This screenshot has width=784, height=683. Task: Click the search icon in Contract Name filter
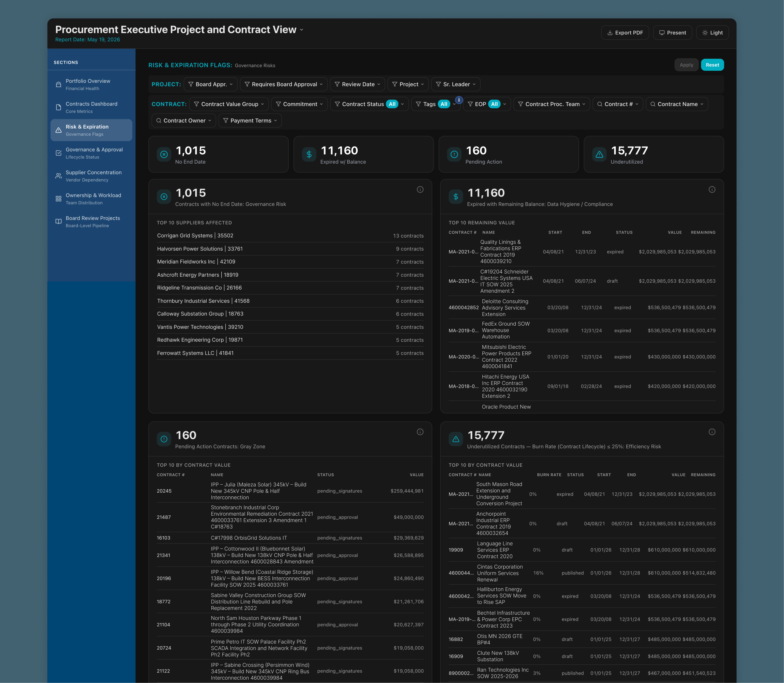point(652,104)
